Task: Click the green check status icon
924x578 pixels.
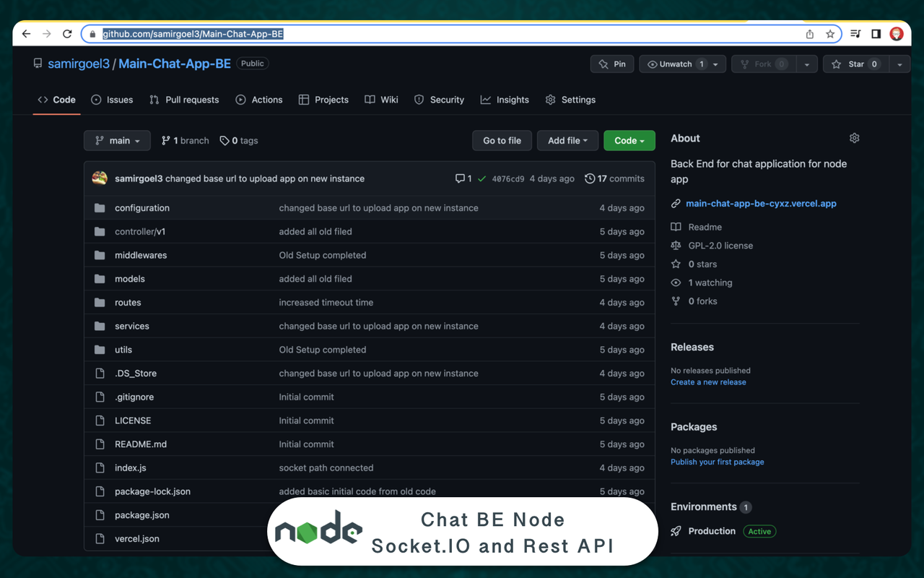Action: pyautogui.click(x=482, y=178)
